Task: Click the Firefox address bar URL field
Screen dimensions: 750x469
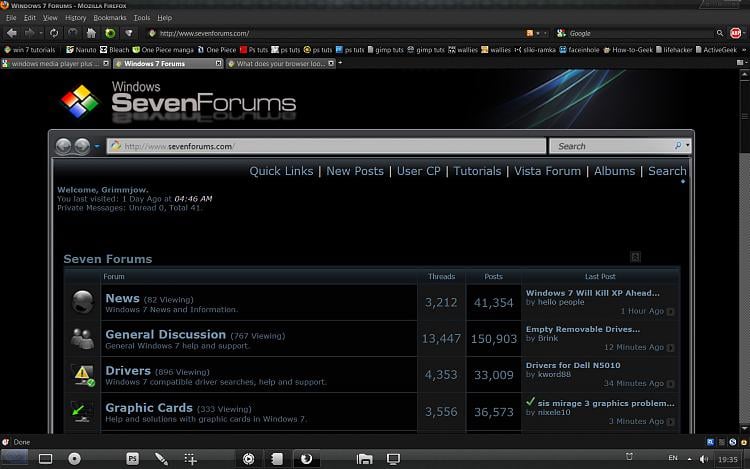Action: (335, 33)
